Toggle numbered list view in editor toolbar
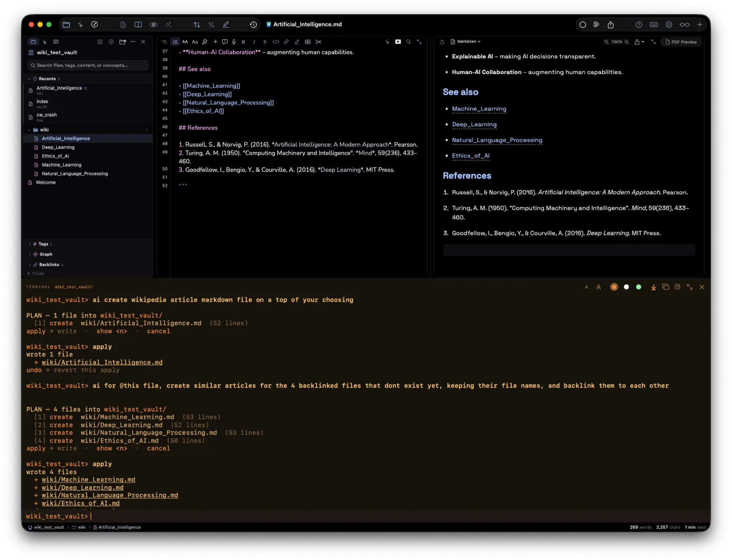Screen dimensions: 732x560 (x=175, y=41)
